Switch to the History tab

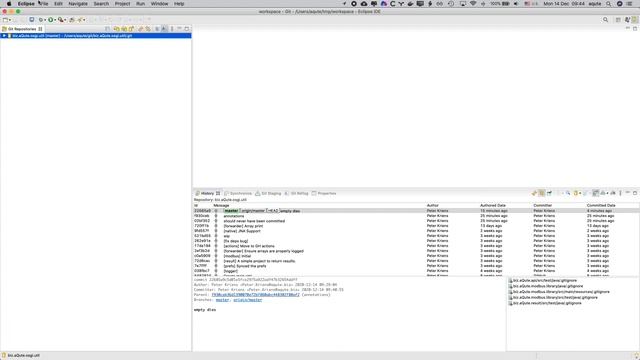pyautogui.click(x=207, y=193)
